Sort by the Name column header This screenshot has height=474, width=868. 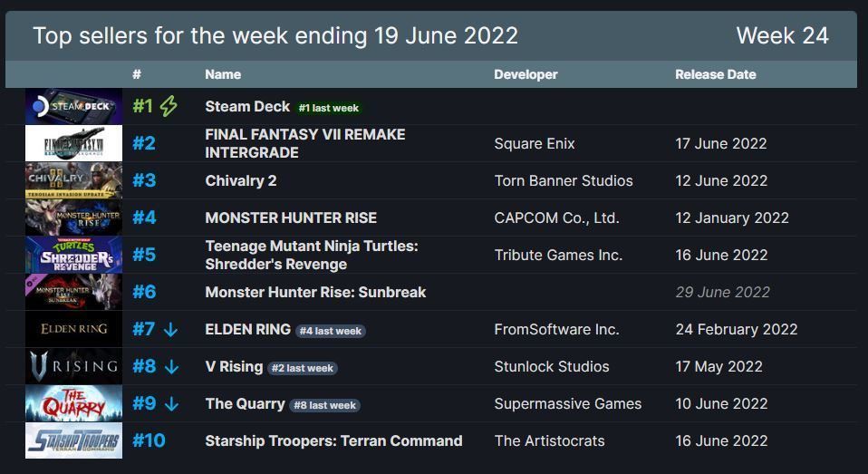pyautogui.click(x=223, y=74)
